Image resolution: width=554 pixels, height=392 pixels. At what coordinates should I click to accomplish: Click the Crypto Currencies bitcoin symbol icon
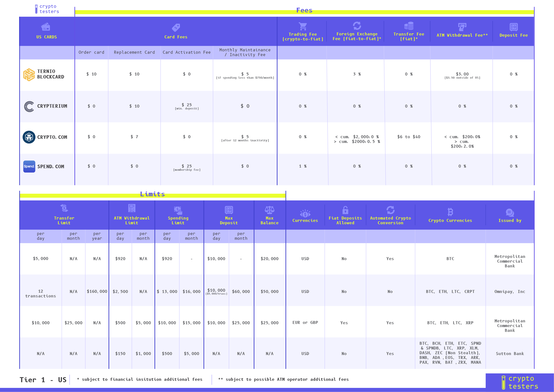(450, 212)
